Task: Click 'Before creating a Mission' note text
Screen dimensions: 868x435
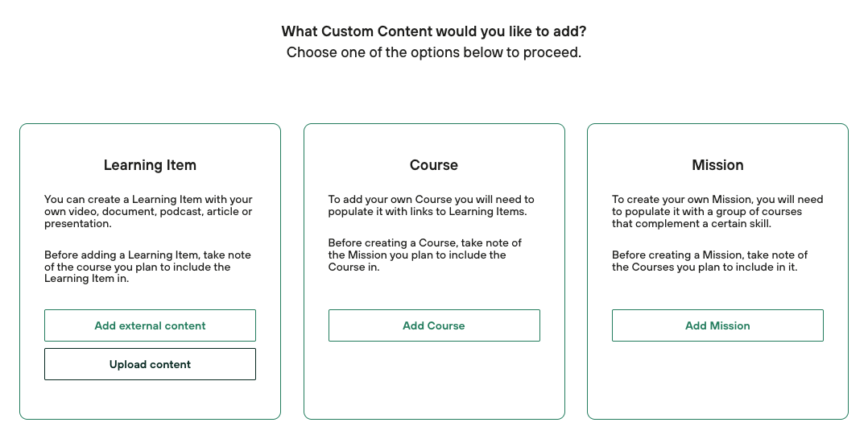Action: (x=709, y=261)
